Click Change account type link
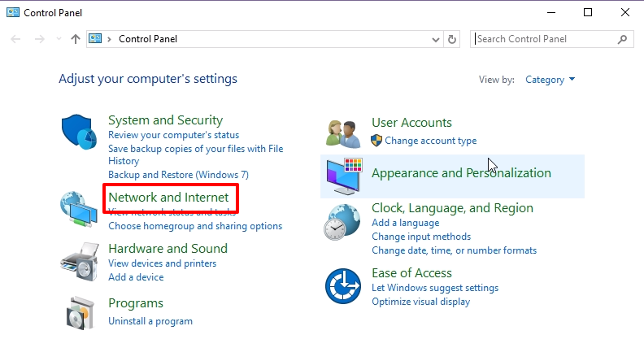The width and height of the screenshot is (644, 361). 430,141
